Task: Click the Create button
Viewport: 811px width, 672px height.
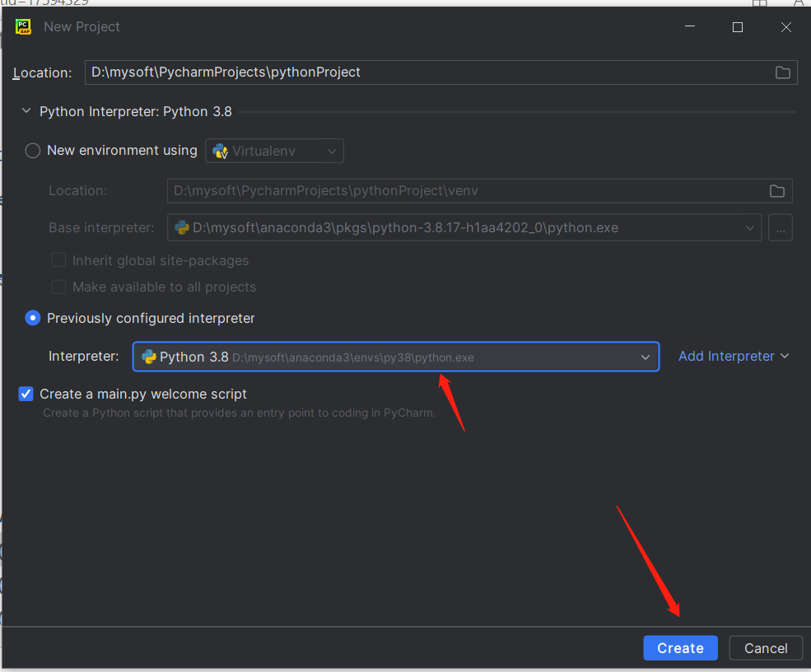Action: pyautogui.click(x=680, y=648)
